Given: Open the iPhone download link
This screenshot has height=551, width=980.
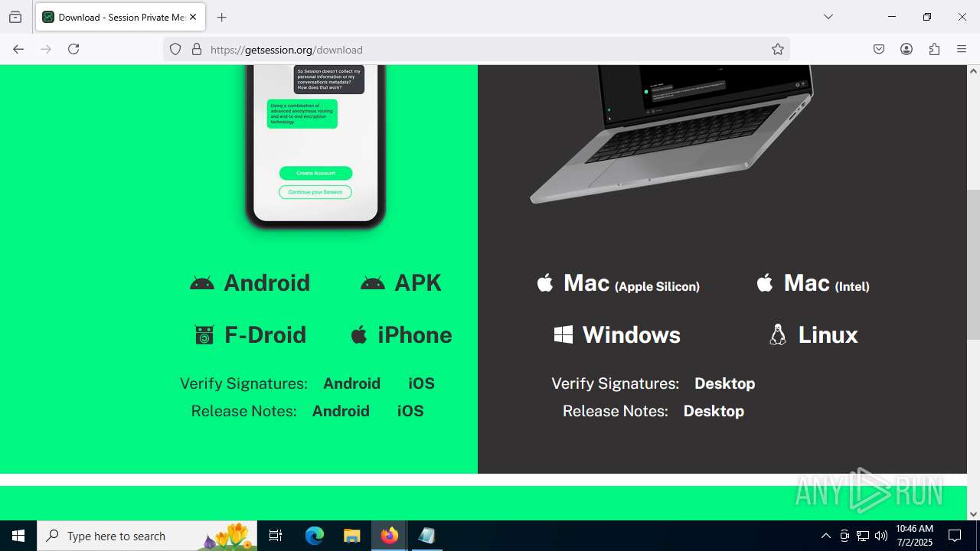Looking at the screenshot, I should [415, 334].
